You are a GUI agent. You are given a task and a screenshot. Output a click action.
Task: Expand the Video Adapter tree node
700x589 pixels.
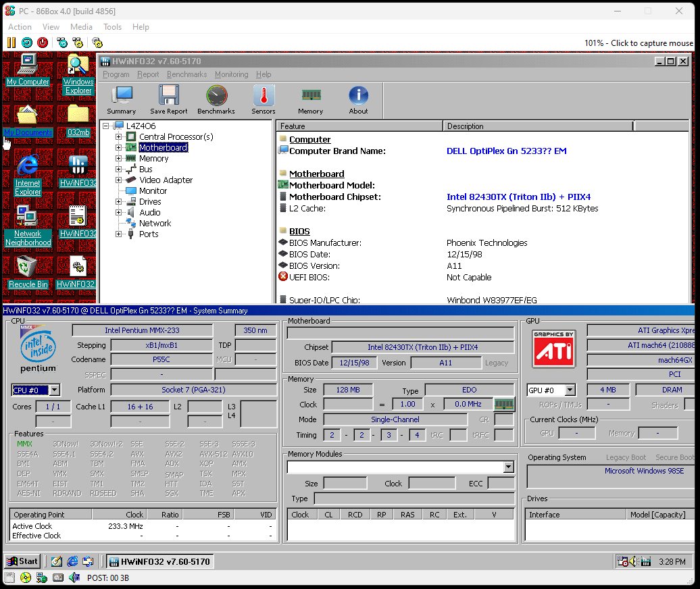(x=118, y=180)
